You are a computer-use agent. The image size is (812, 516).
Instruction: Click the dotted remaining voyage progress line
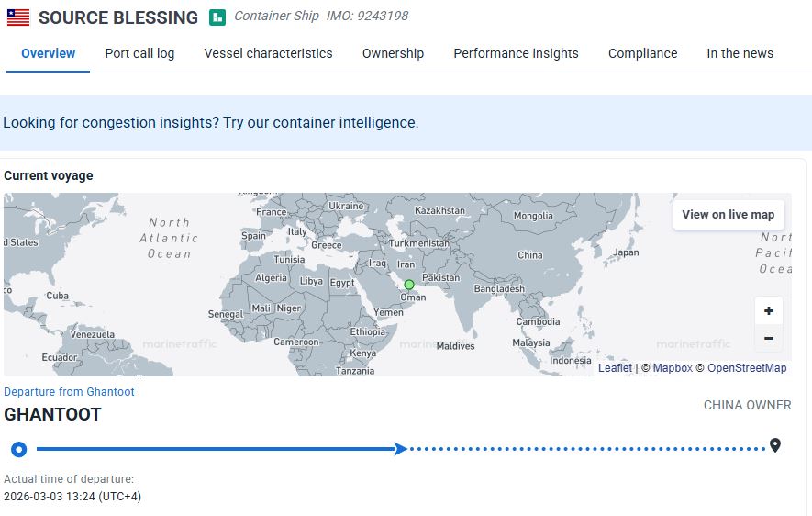click(587, 449)
